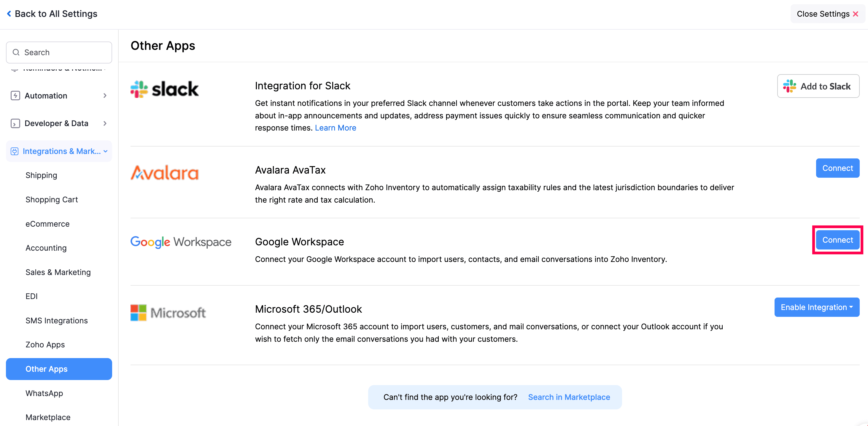This screenshot has width=868, height=426.
Task: Collapse the Integrations & Marketplace section
Action: [x=106, y=151]
